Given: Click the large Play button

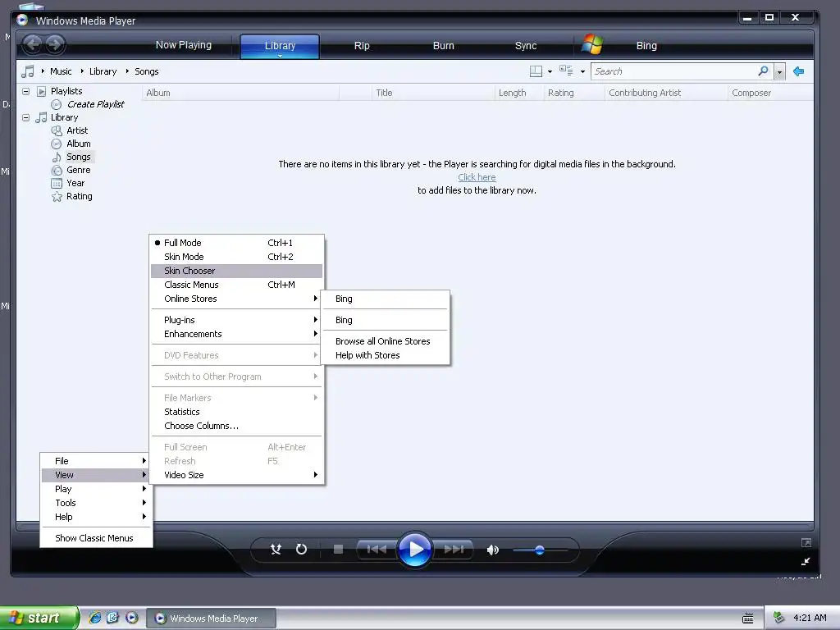Looking at the screenshot, I should (414, 549).
